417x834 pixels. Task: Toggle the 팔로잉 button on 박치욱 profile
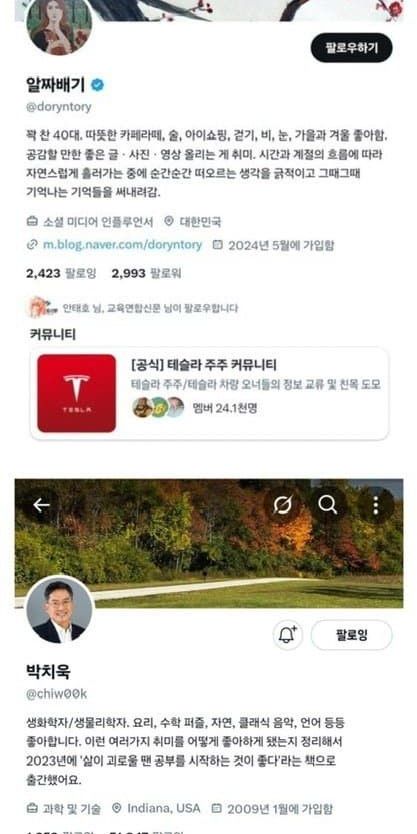tap(352, 635)
